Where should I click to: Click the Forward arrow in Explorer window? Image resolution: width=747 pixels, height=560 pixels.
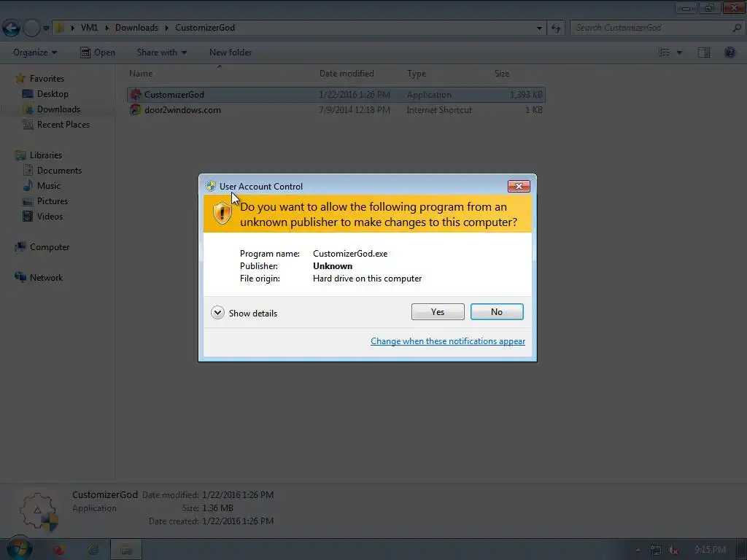point(31,28)
